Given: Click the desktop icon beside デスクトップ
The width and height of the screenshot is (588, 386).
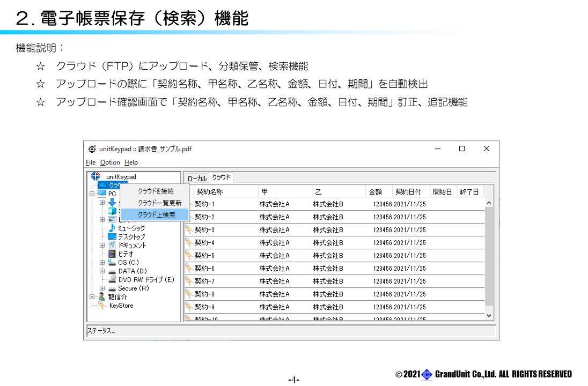Looking at the screenshot, I should [x=112, y=236].
